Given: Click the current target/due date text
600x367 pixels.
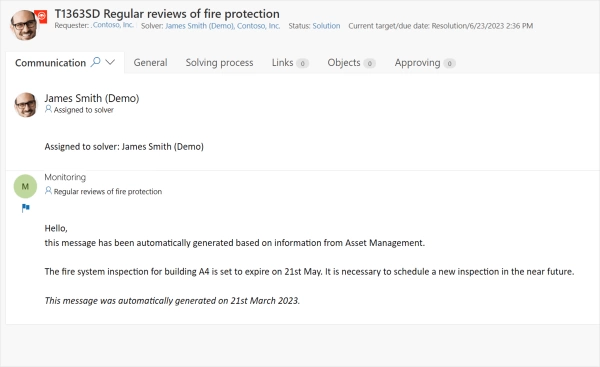Looking at the screenshot, I should click(440, 26).
